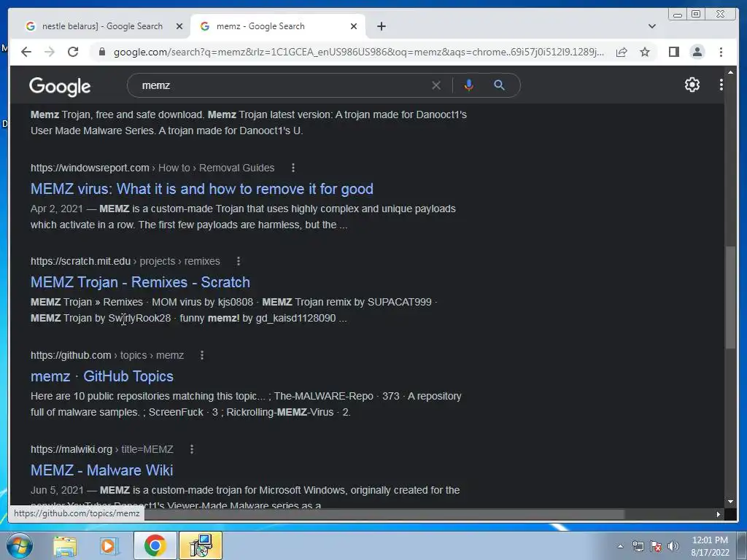Share this page from address bar
Image resolution: width=747 pixels, height=560 pixels.
(x=622, y=52)
